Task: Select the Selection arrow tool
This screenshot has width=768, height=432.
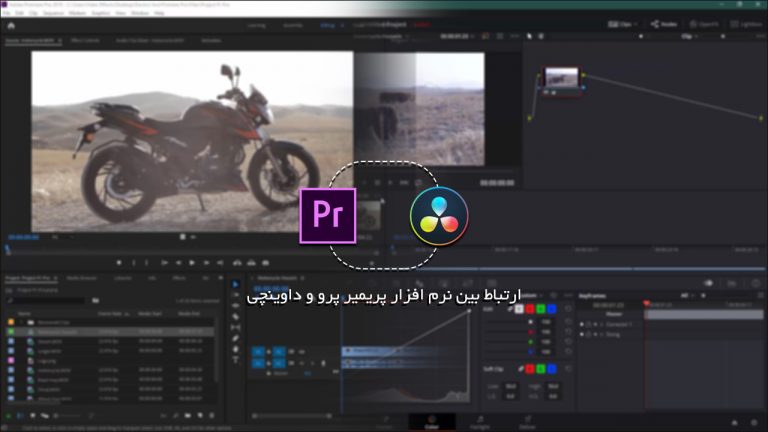Action: [236, 284]
